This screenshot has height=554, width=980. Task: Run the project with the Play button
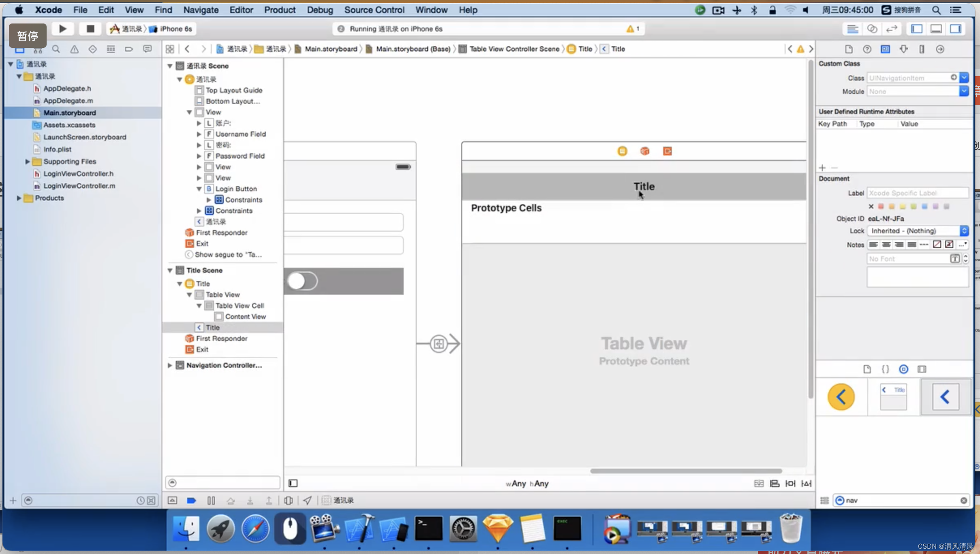pos(62,29)
